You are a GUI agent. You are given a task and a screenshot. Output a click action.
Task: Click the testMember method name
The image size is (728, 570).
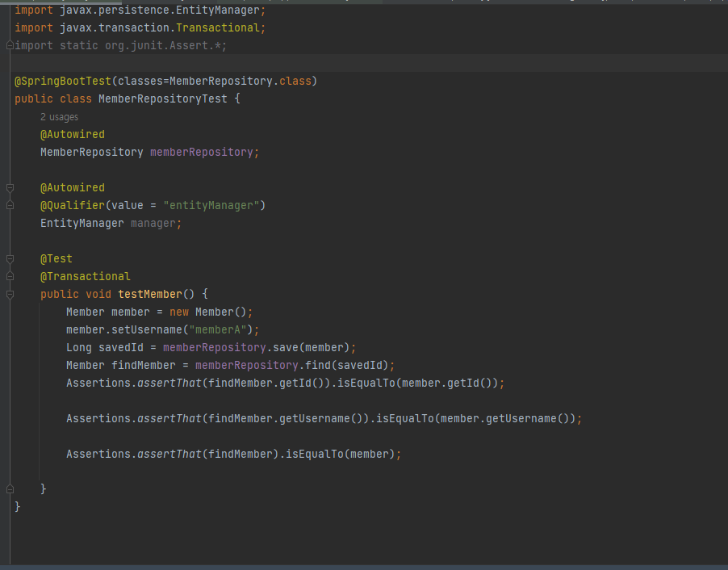(x=150, y=295)
